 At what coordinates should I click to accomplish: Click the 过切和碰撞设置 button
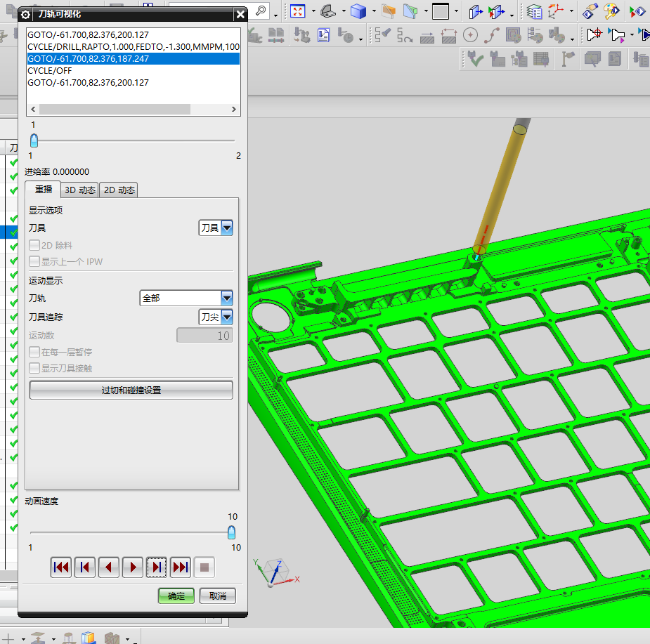pos(131,390)
